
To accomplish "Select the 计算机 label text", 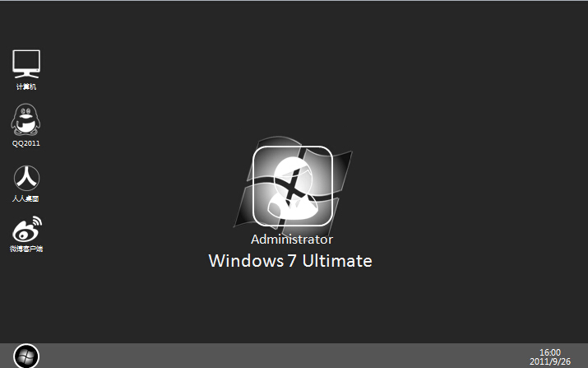I will point(26,86).
